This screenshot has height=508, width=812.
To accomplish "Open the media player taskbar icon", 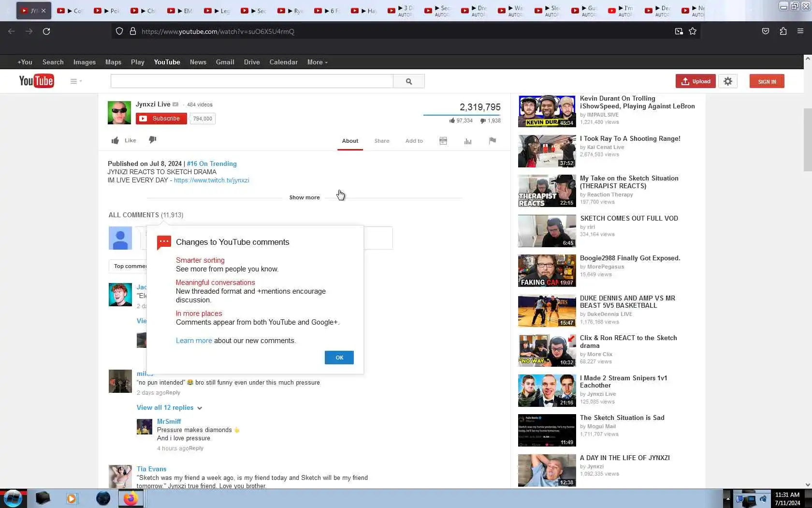I will 72,498.
